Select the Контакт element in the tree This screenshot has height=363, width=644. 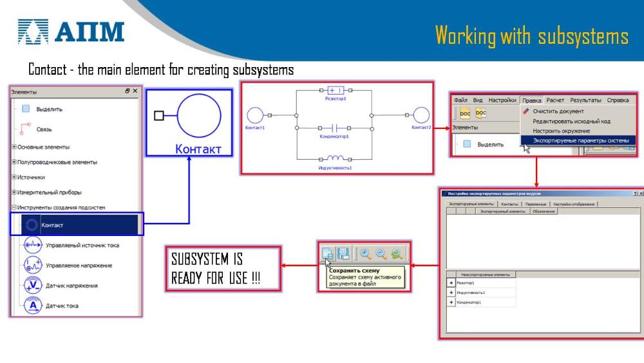pyautogui.click(x=52, y=225)
